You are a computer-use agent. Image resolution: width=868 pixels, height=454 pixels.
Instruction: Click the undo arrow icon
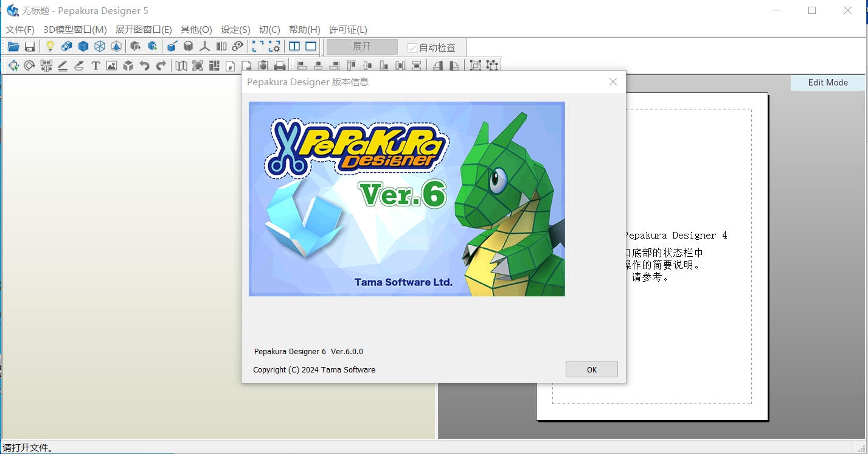144,66
